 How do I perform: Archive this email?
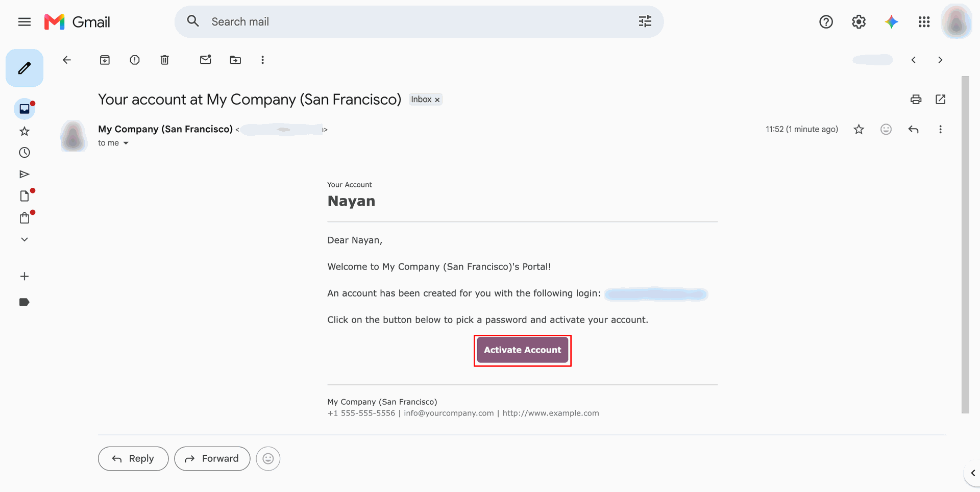pos(105,60)
